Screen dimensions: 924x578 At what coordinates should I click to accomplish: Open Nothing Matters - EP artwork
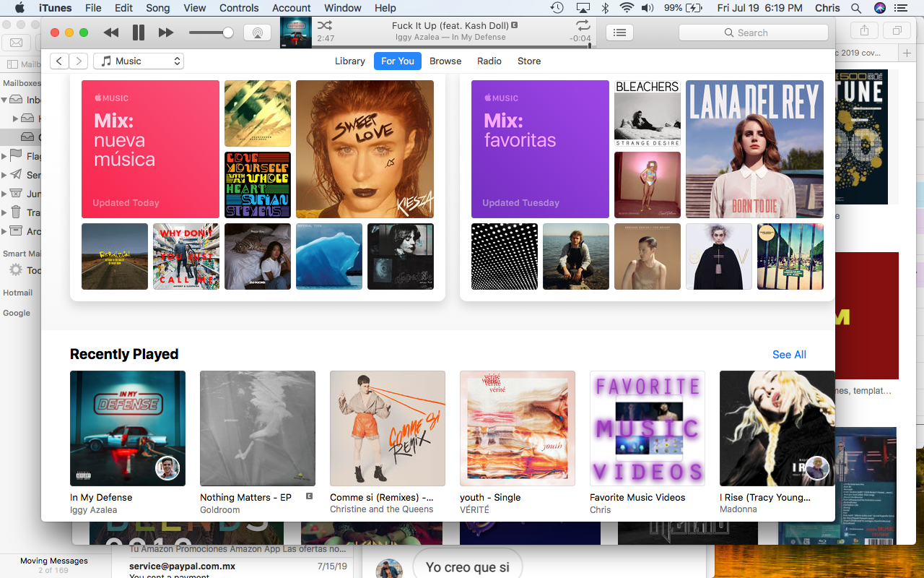tap(258, 428)
